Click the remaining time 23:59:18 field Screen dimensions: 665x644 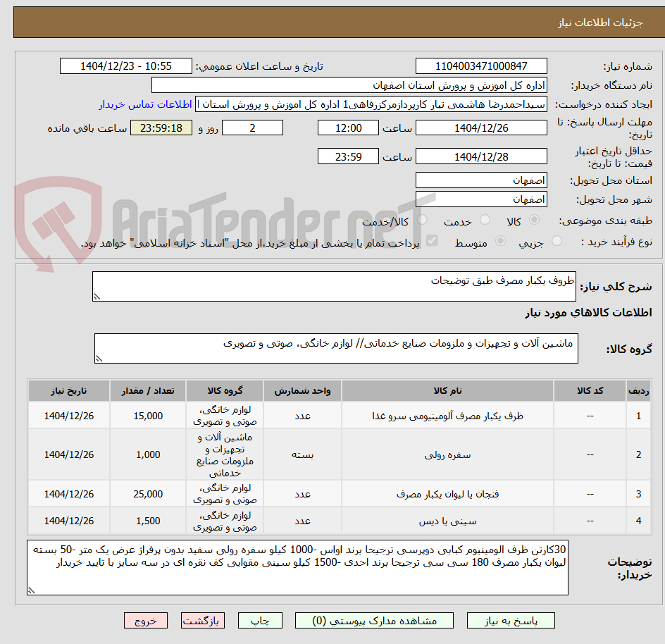(x=161, y=128)
